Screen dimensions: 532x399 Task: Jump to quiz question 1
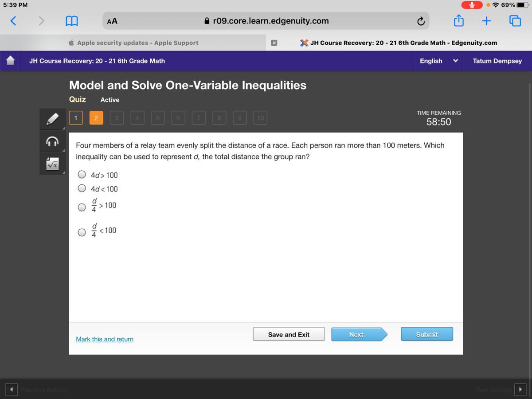coord(76,118)
